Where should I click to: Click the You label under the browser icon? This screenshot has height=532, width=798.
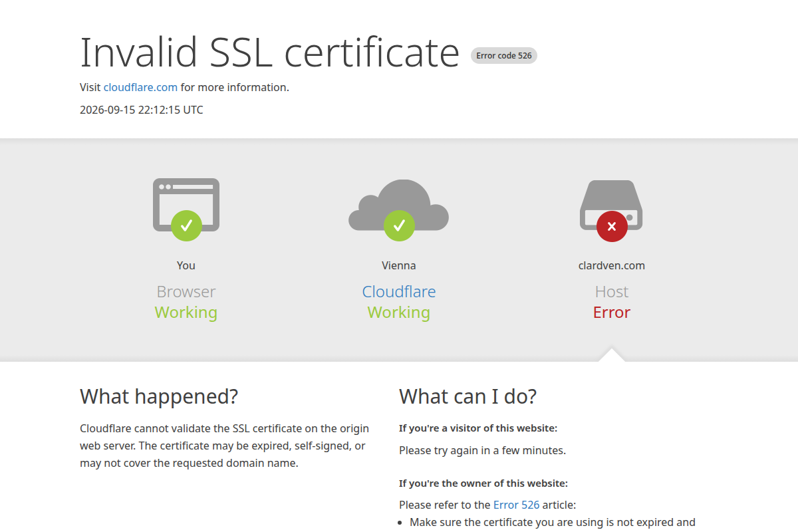(x=186, y=265)
